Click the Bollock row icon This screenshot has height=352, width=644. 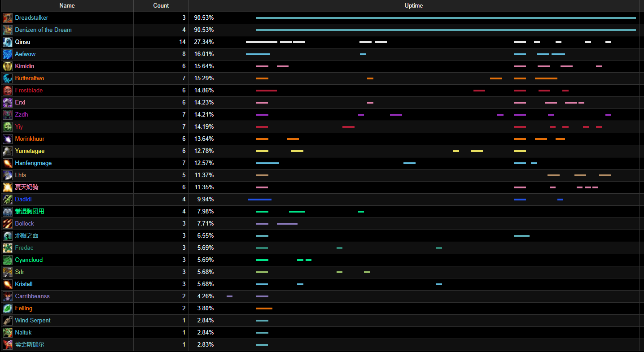[8, 224]
